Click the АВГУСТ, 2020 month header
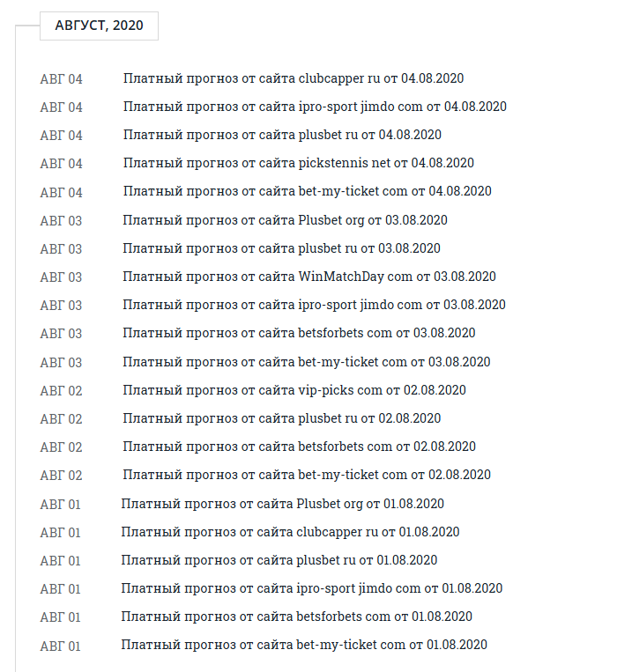Viewport: 617px width, 672px height. coord(99,26)
